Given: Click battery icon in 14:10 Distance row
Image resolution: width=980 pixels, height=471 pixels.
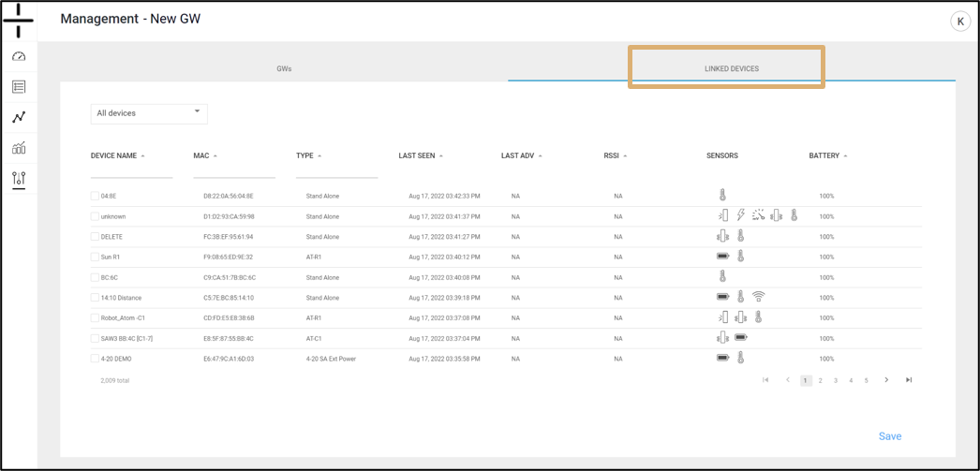Looking at the screenshot, I should click(x=722, y=297).
